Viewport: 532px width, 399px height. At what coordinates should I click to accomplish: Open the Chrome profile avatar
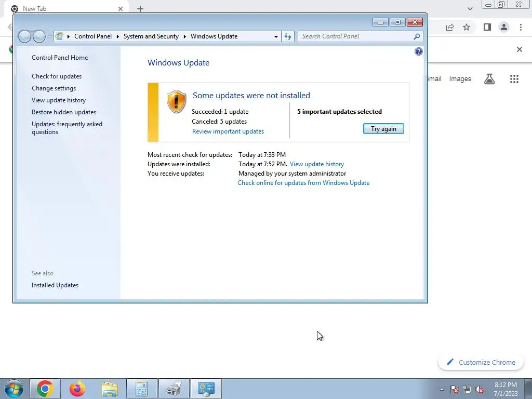click(504, 27)
